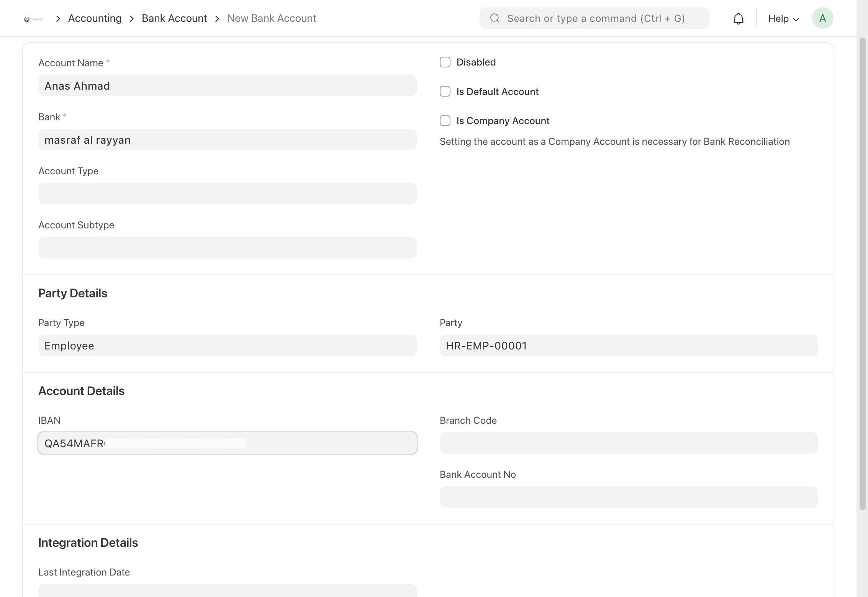Screen dimensions: 868x597
Task: Check the Is Company Account checkbox
Action: click(445, 121)
